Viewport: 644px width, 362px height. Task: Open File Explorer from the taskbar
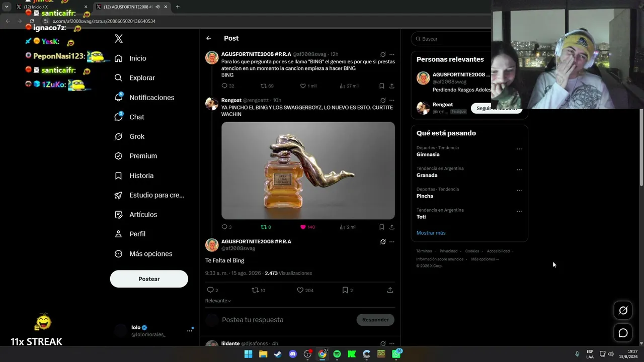point(263,354)
